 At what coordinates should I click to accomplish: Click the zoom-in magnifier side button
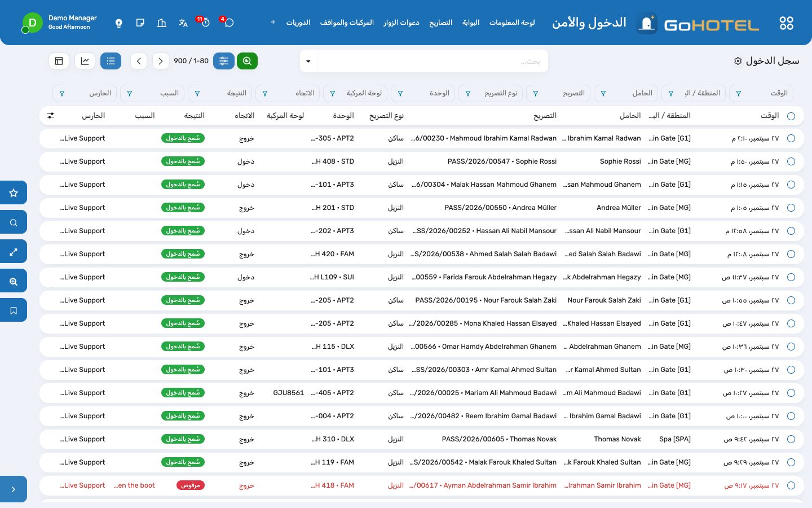(x=14, y=281)
